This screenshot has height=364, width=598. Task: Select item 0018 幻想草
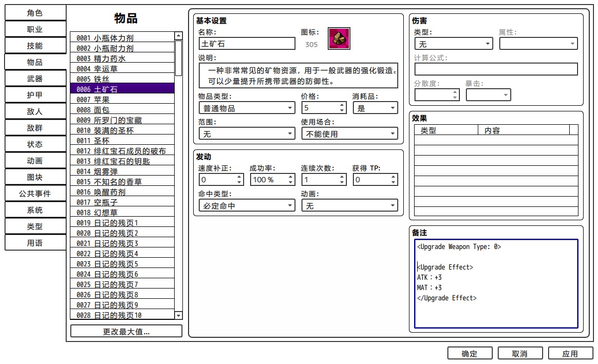point(122,213)
